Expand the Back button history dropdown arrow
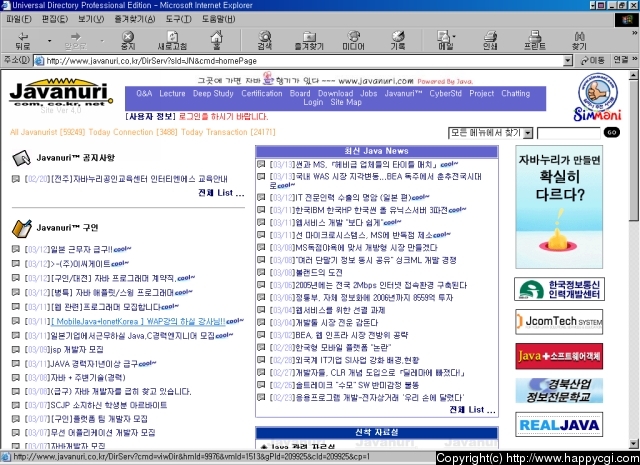Image resolution: width=640 pixels, height=465 pixels. click(49, 40)
